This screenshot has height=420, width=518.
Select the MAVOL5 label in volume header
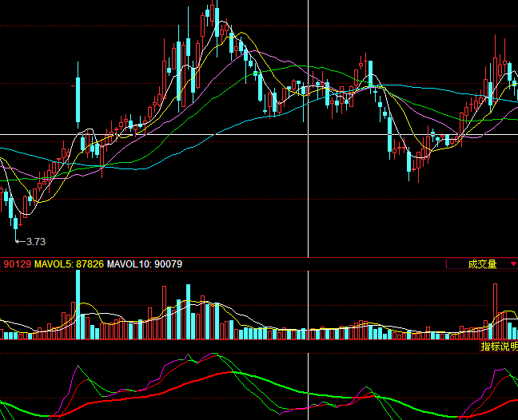click(x=54, y=264)
